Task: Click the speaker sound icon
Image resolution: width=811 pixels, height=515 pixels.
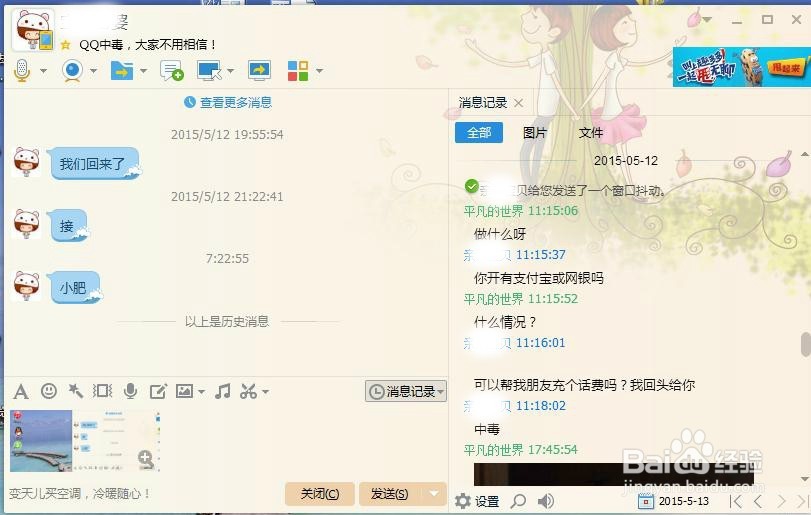Action: 546,501
